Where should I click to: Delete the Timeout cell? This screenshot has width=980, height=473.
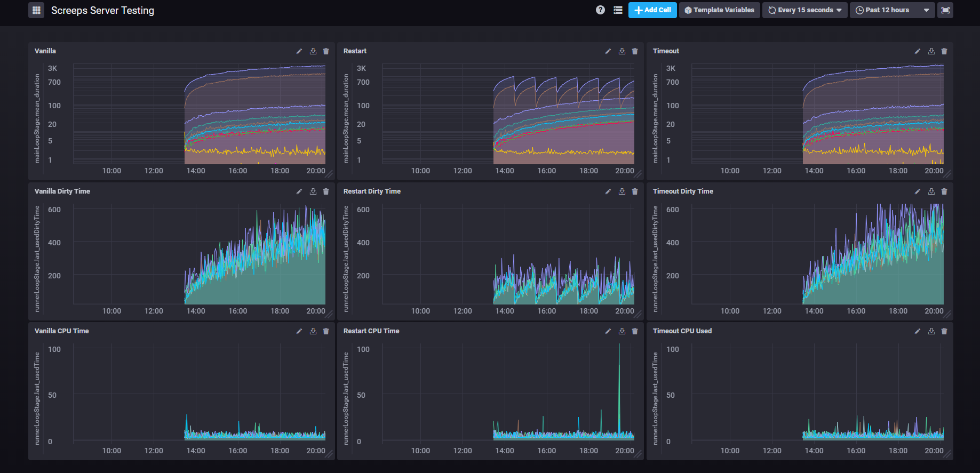944,51
